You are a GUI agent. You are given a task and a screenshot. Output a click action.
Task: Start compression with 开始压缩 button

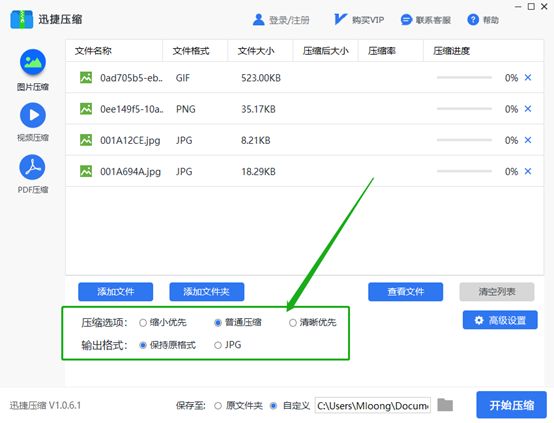click(x=511, y=405)
